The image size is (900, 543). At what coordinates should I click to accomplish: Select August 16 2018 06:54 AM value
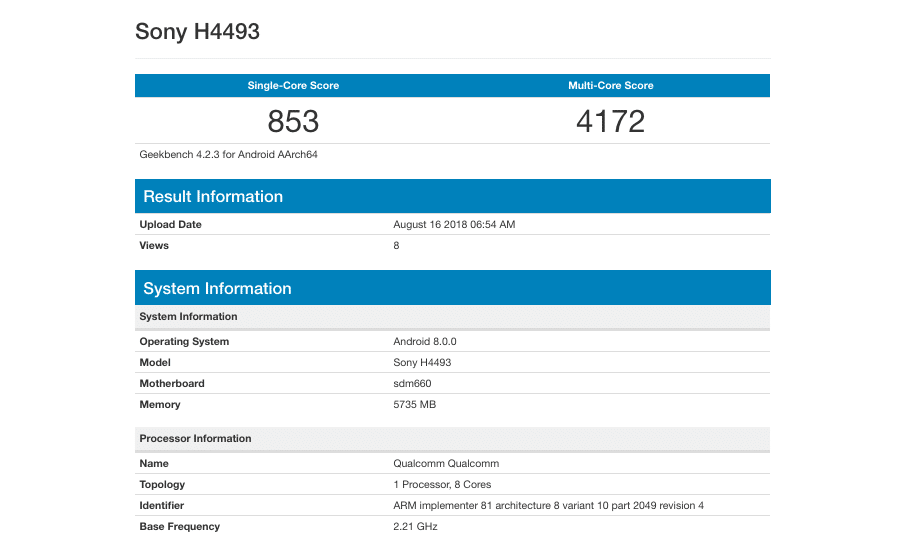tap(454, 224)
